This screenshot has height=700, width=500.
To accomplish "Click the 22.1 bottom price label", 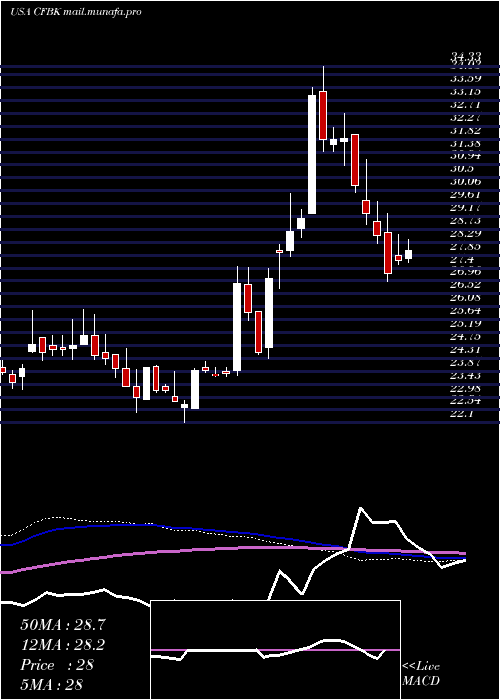I will coord(462,414).
